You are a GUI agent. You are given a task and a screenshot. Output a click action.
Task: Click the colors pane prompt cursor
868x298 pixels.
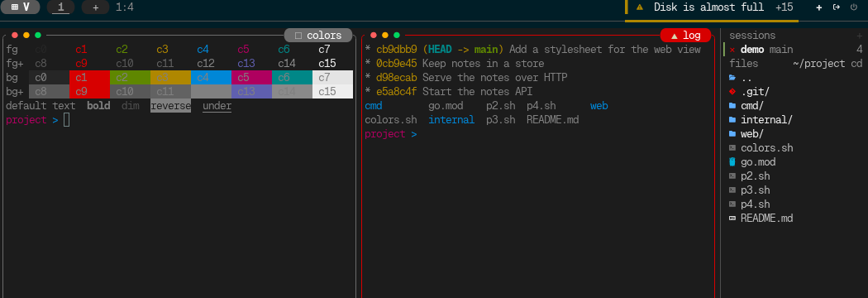coord(66,120)
